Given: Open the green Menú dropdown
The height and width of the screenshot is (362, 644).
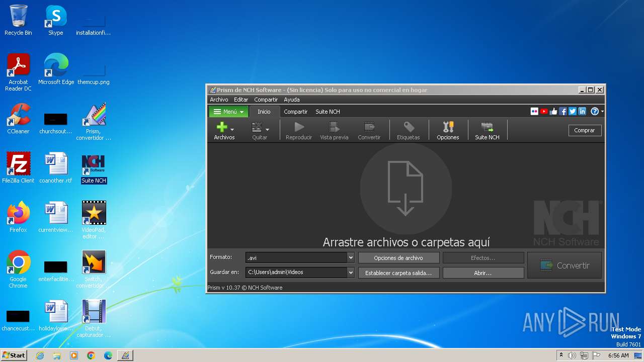Looking at the screenshot, I should click(x=228, y=112).
